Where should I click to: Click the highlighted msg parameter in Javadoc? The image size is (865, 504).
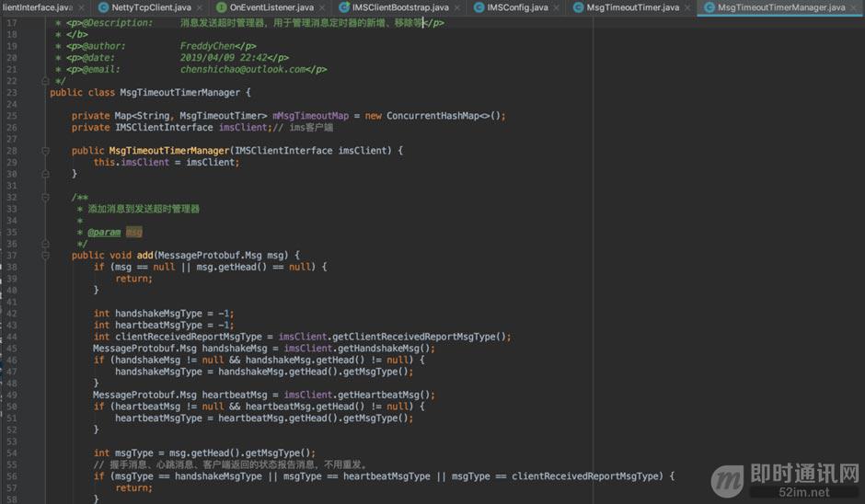pyautogui.click(x=134, y=232)
